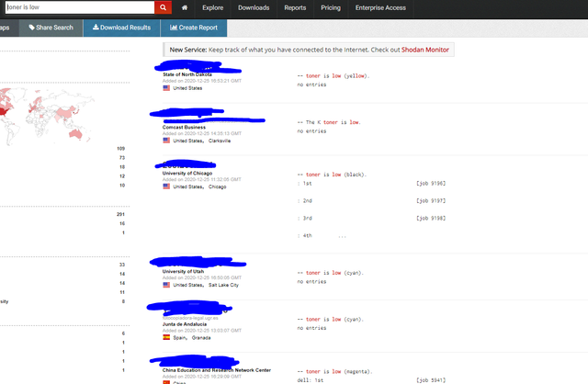This screenshot has height=384, width=588.
Task: Click 'Added on 2020-12-25 14:35:13 GMT' timestamp
Action: pos(202,133)
